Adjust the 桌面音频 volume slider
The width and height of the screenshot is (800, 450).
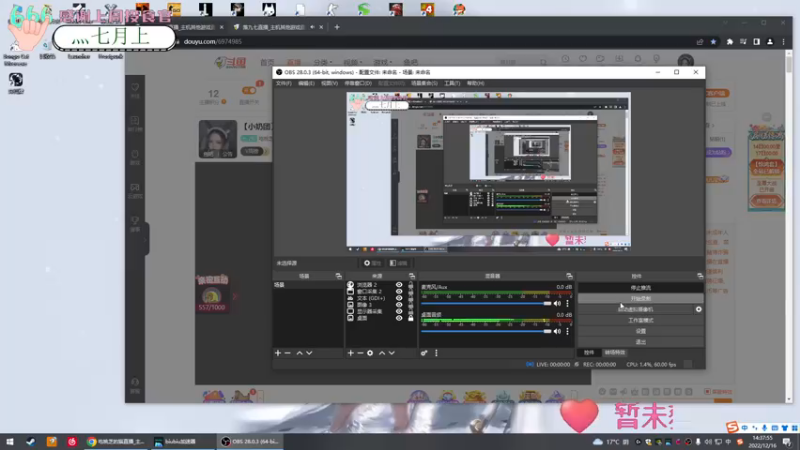pyautogui.click(x=486, y=331)
